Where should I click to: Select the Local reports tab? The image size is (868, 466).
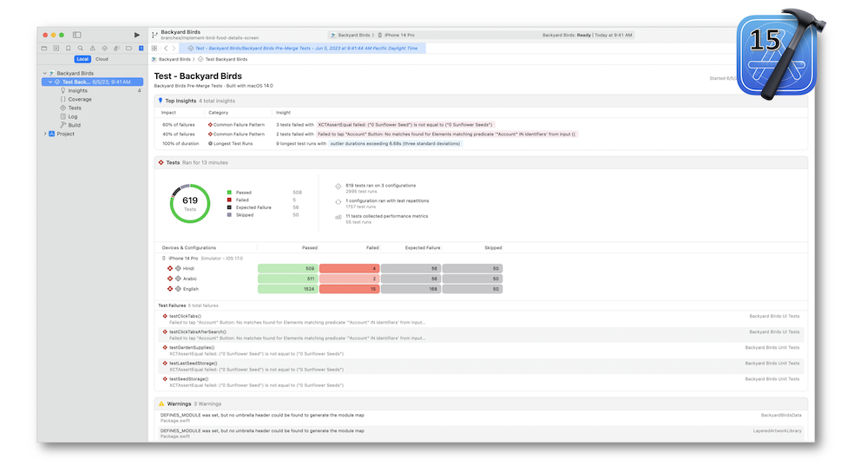(x=82, y=59)
